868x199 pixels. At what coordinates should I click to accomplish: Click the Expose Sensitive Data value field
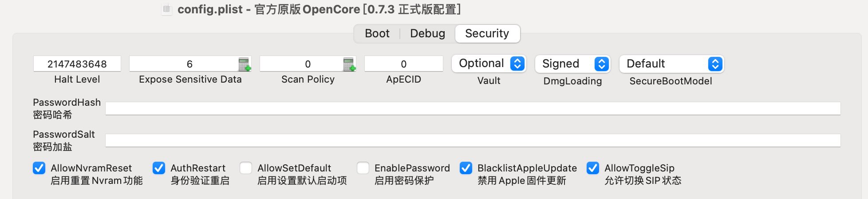(x=184, y=64)
